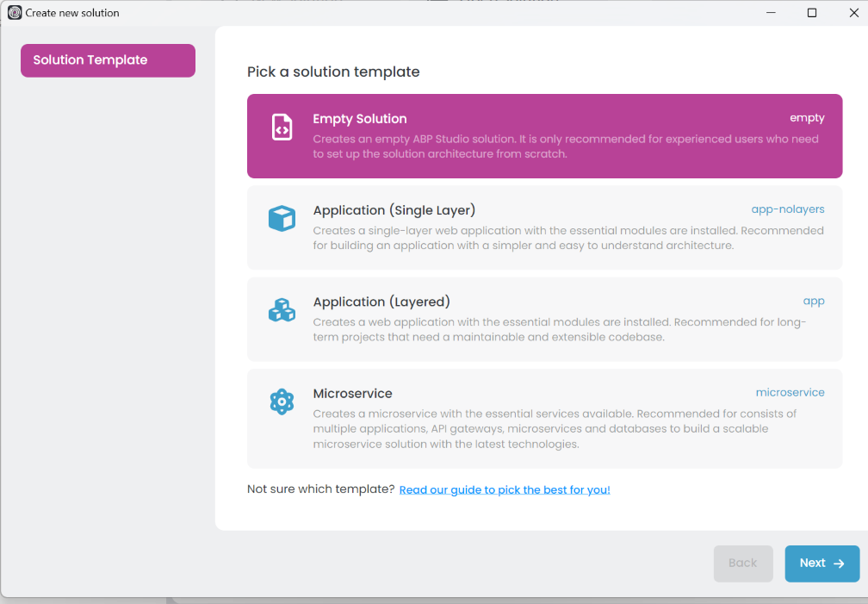Click the Application (Layered) stacked cubes icon
Screen dimensions: 868x604
(x=282, y=310)
